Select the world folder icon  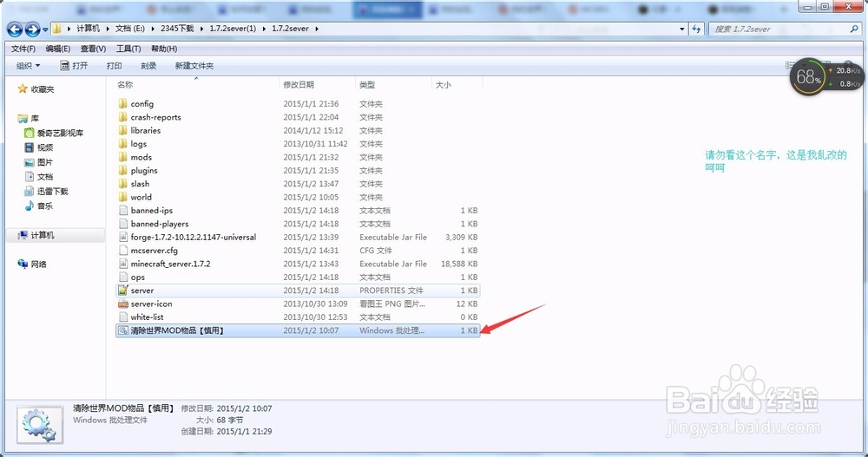[123, 196]
